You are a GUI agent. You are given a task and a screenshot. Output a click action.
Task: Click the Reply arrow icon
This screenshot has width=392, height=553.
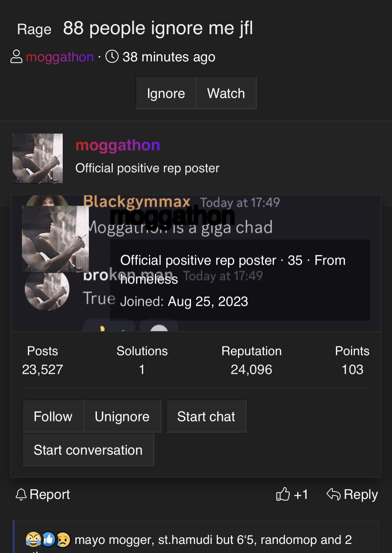tap(333, 494)
